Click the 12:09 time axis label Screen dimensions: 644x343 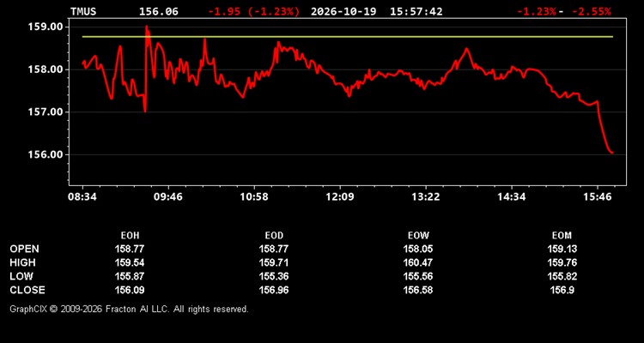[x=340, y=197]
